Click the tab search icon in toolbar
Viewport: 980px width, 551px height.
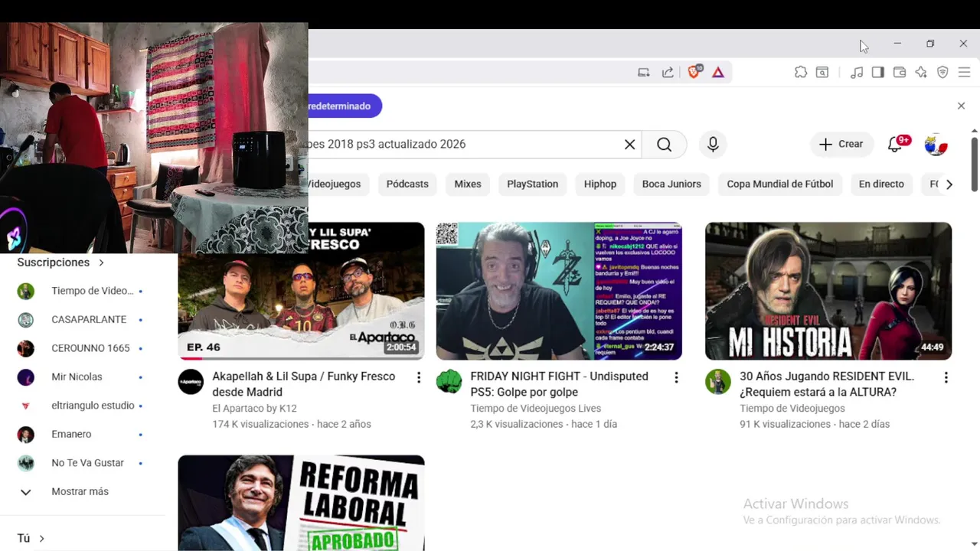pyautogui.click(x=822, y=72)
